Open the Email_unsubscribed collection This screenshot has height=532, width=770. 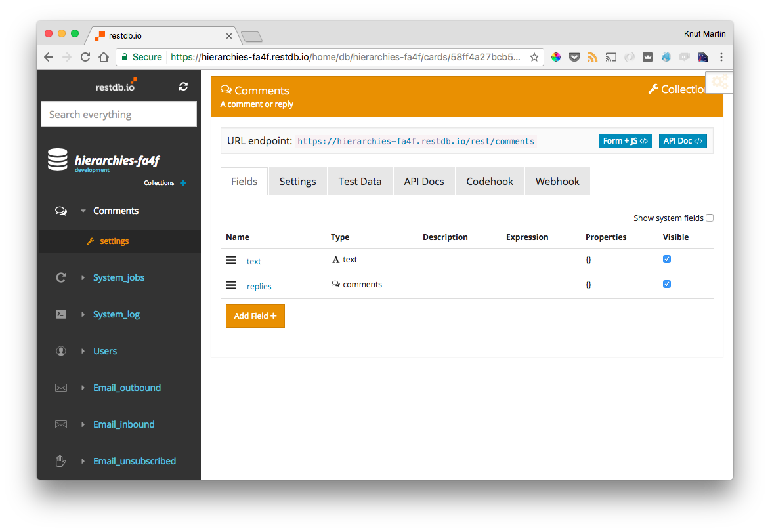(x=135, y=461)
